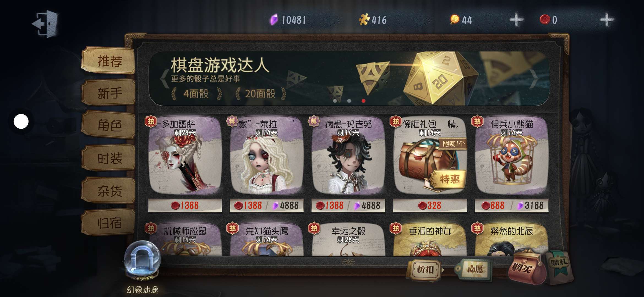This screenshot has width=644, height=297.
Task: Open the 角色 category tab
Action: pyautogui.click(x=109, y=125)
